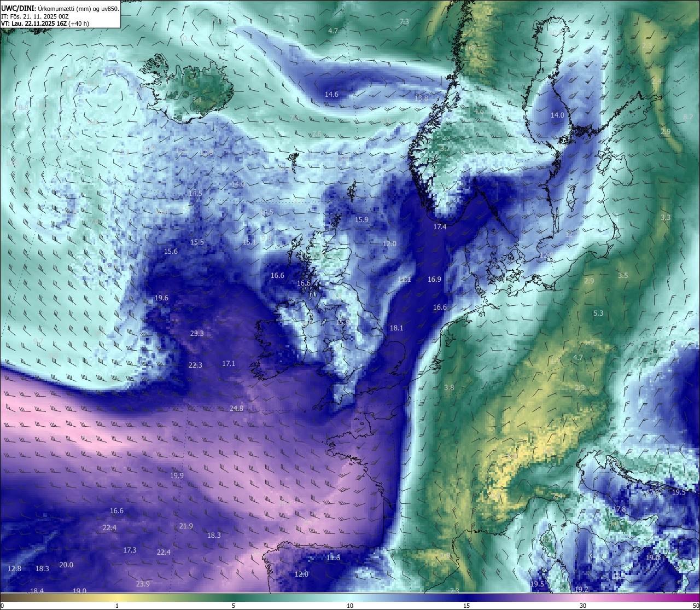This screenshot has height=610, width=700.
Task: Click the 3.5 value in eastern Europe
Action: tap(623, 276)
